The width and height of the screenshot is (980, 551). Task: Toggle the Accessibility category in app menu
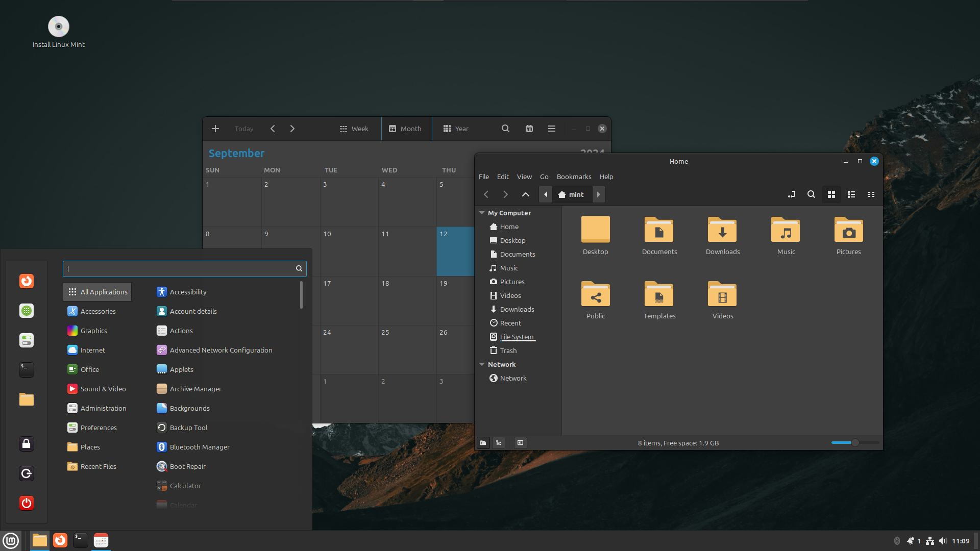click(x=187, y=291)
